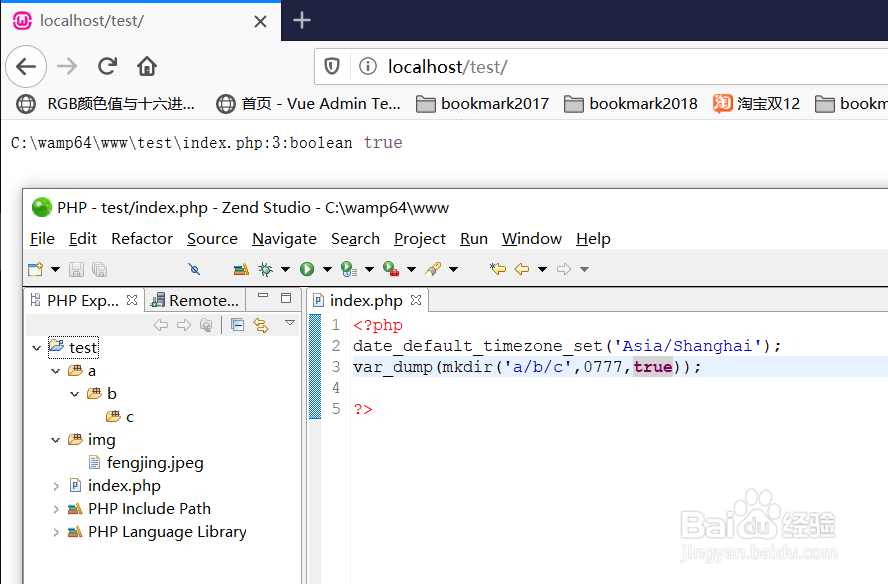
Task: Open the Run menu
Action: (x=474, y=238)
